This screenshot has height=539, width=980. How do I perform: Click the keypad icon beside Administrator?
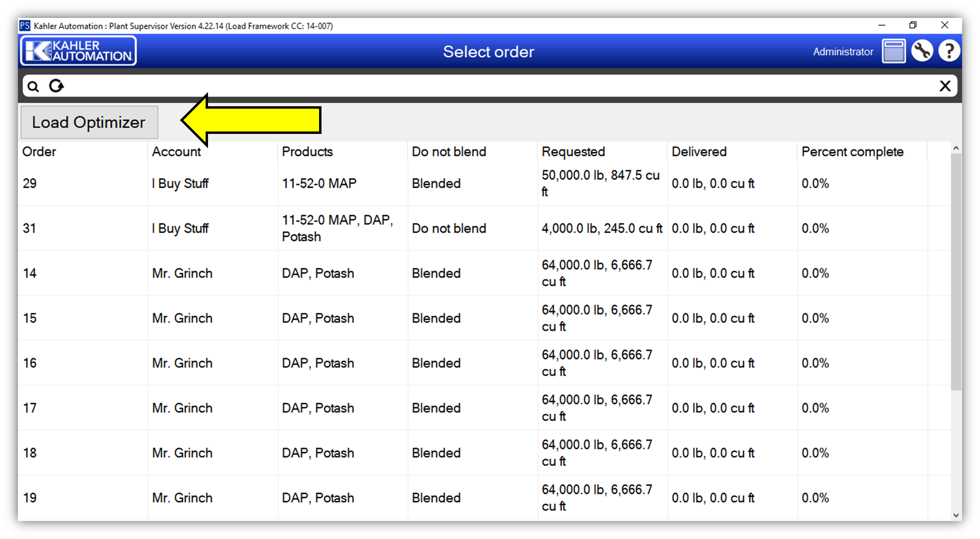[893, 50]
